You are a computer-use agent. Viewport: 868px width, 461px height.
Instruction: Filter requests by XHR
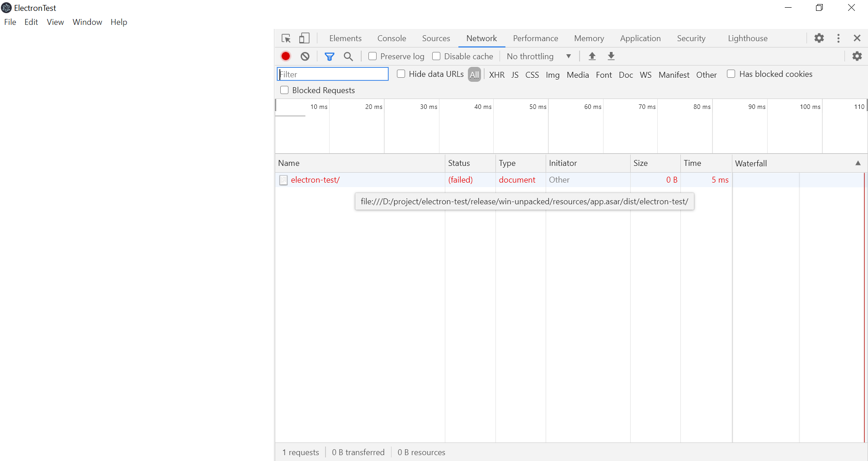(x=496, y=75)
